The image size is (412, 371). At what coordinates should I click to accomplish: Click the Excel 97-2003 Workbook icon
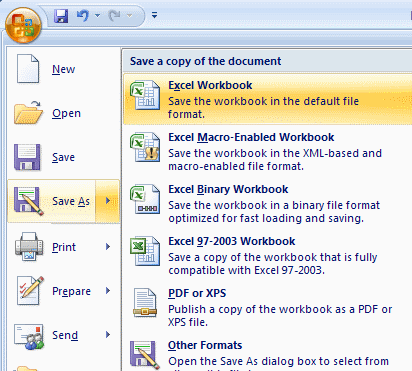coord(145,251)
